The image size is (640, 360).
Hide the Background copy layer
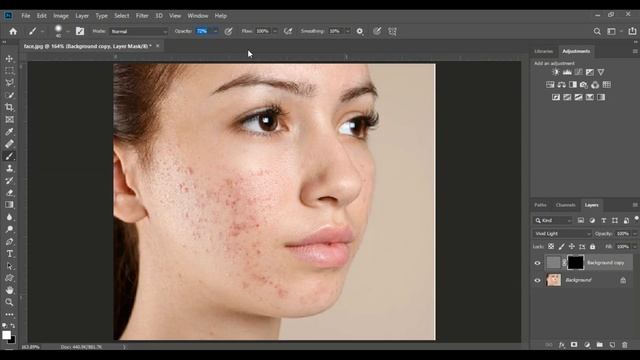click(537, 263)
